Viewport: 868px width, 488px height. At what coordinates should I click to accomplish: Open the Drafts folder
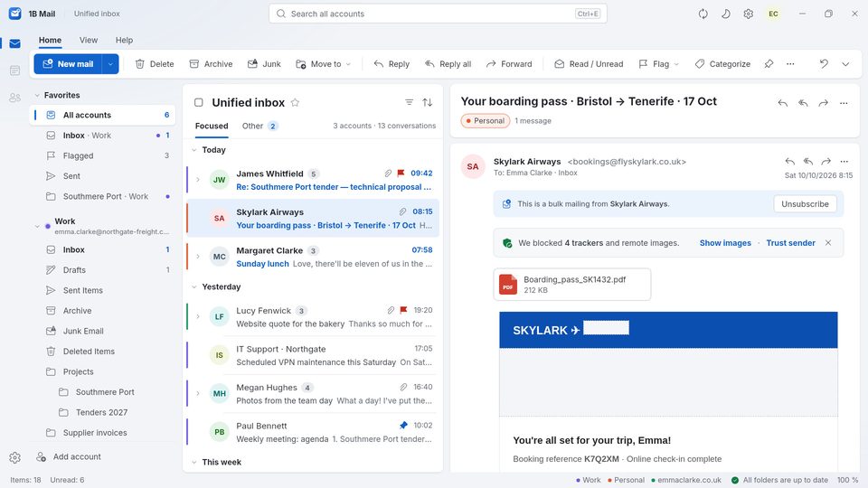tap(103, 270)
